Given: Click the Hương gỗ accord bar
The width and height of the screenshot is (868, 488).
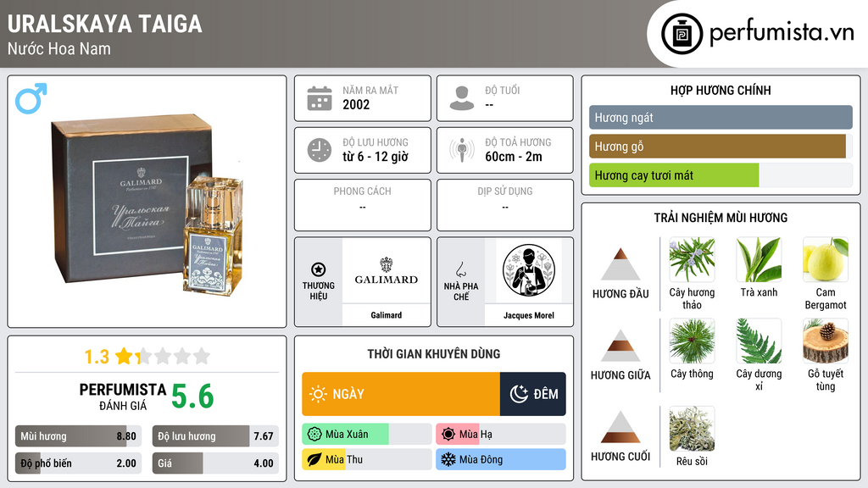Looking at the screenshot, I should pos(721,147).
